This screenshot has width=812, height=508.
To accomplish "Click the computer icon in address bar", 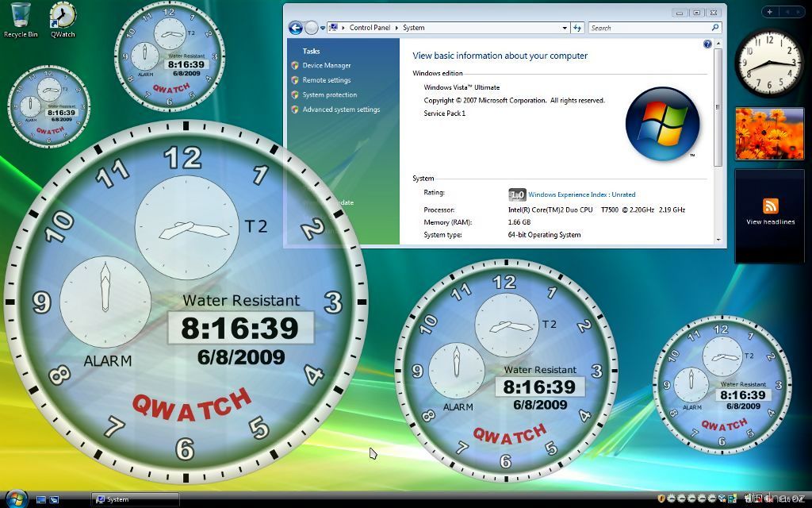I will [x=334, y=28].
